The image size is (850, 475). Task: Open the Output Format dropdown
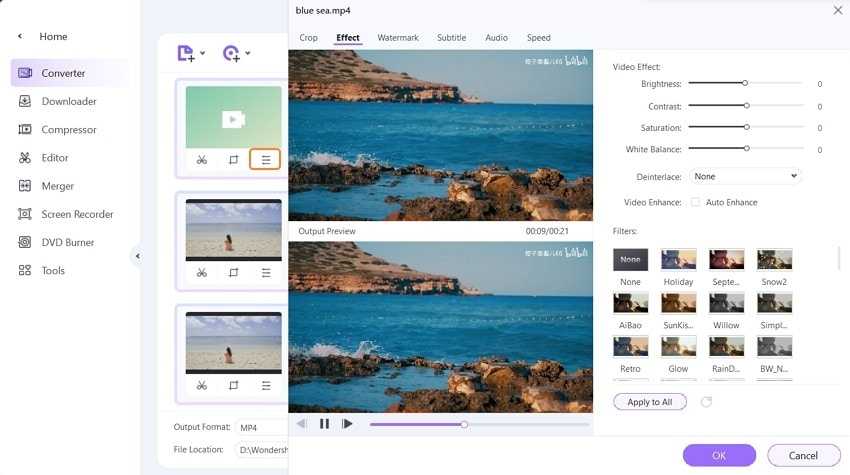tap(261, 427)
